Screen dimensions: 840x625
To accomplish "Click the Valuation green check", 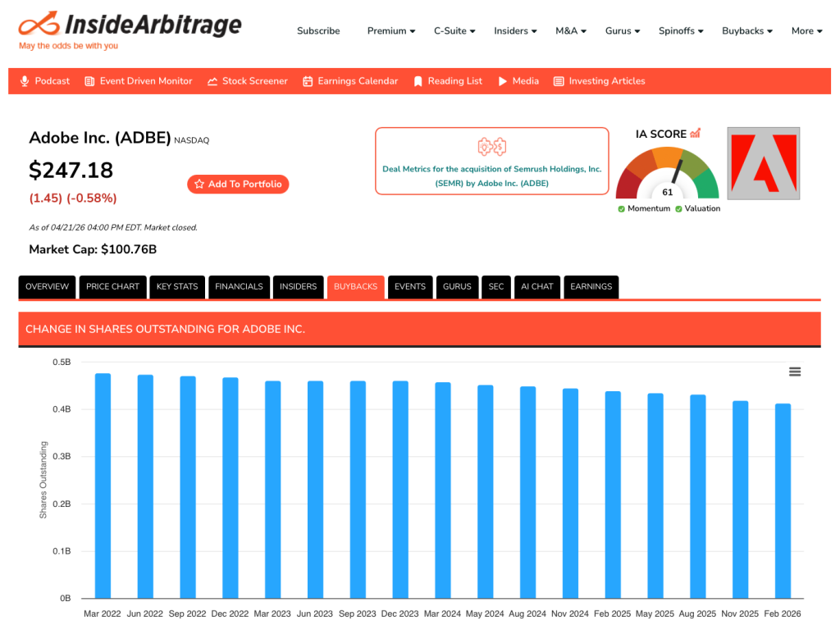I will pos(678,209).
